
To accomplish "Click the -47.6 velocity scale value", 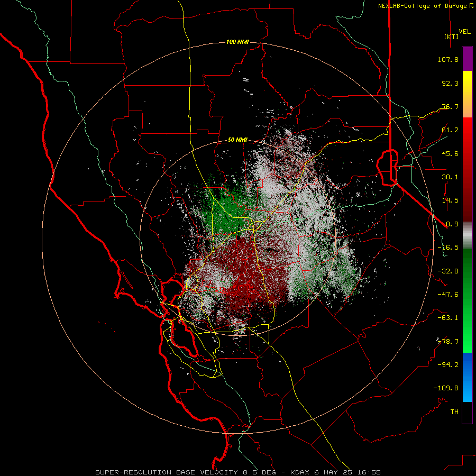I will [x=448, y=295].
